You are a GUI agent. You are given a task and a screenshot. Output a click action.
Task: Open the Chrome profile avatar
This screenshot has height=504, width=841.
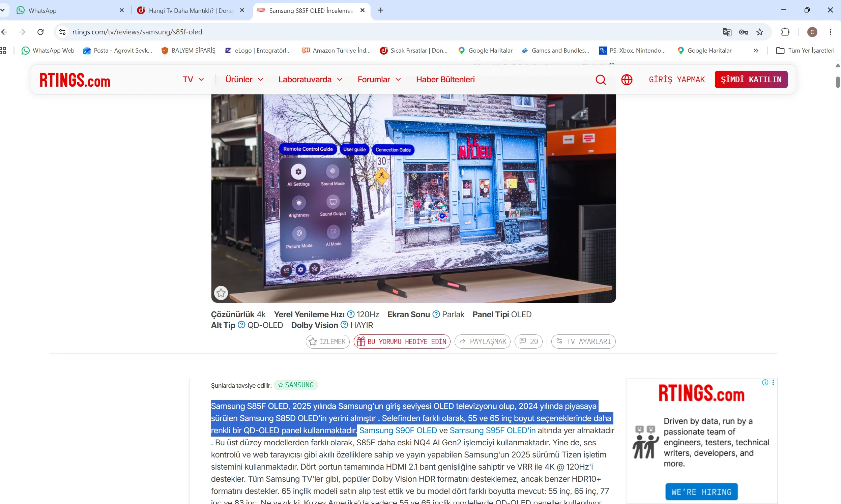tap(812, 32)
